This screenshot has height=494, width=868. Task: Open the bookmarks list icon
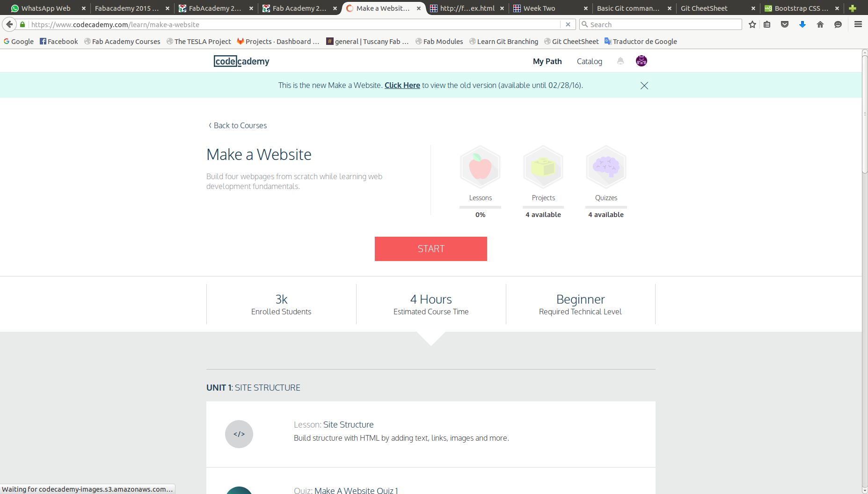767,24
